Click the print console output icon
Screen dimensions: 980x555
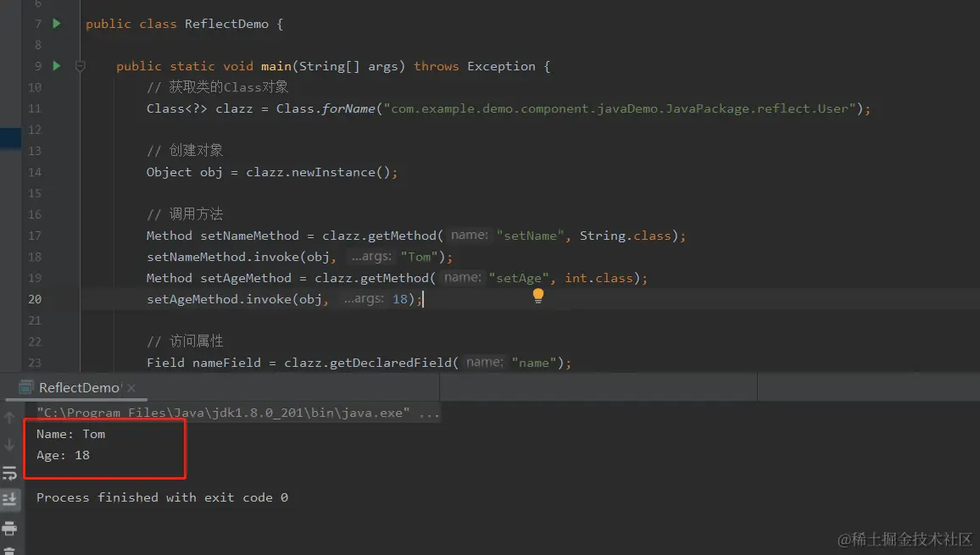9,529
